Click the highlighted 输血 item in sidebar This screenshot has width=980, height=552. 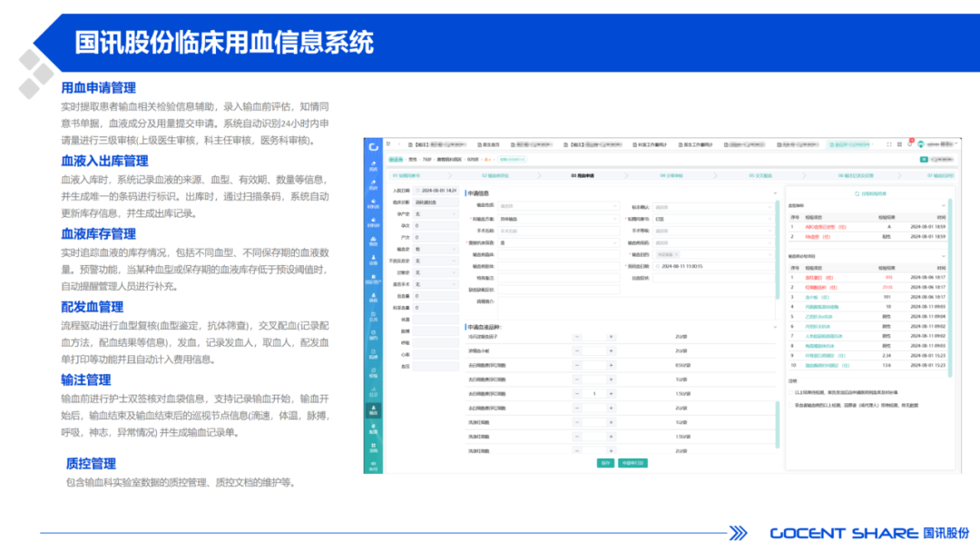[373, 410]
